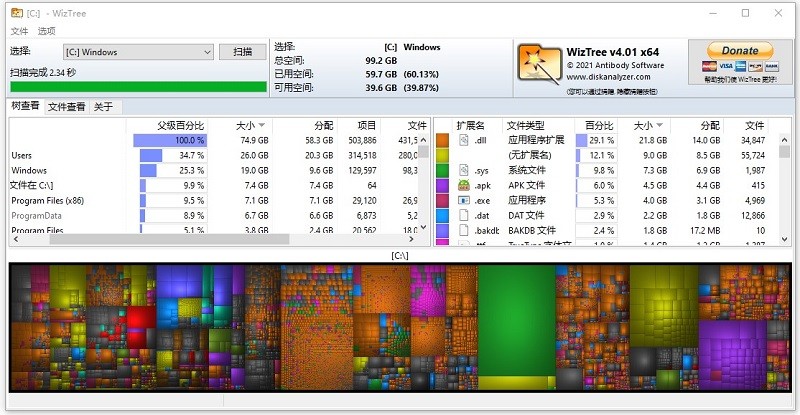
Task: Click the blue .dat color swatch
Action: coord(442,215)
